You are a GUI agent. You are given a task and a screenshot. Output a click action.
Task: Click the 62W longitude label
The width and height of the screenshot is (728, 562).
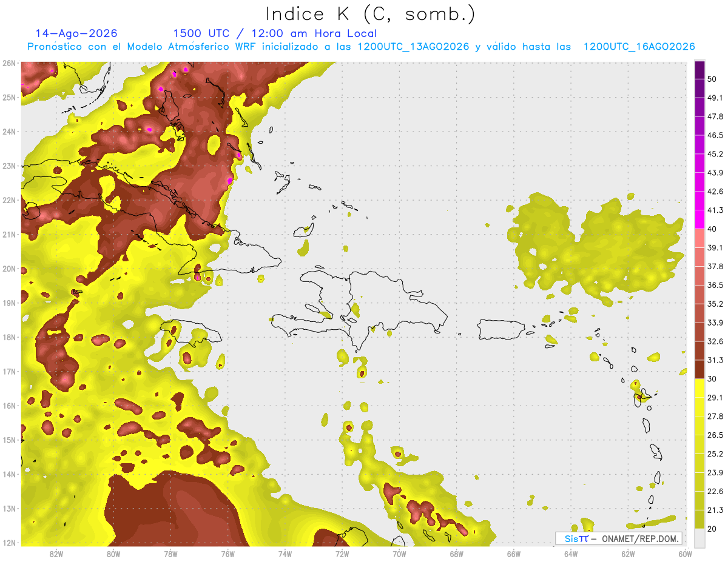coord(627,554)
